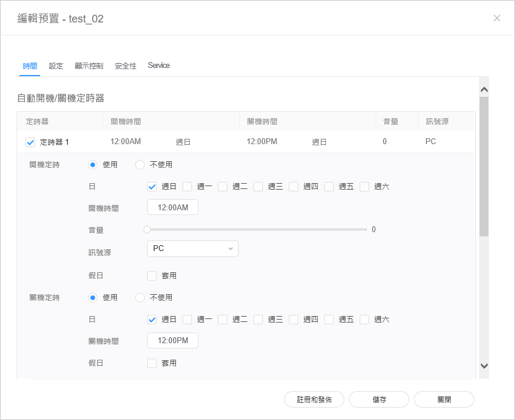Click the vertical scrollbar thumb
Viewport: 515px width, 420px height.
pos(484,167)
